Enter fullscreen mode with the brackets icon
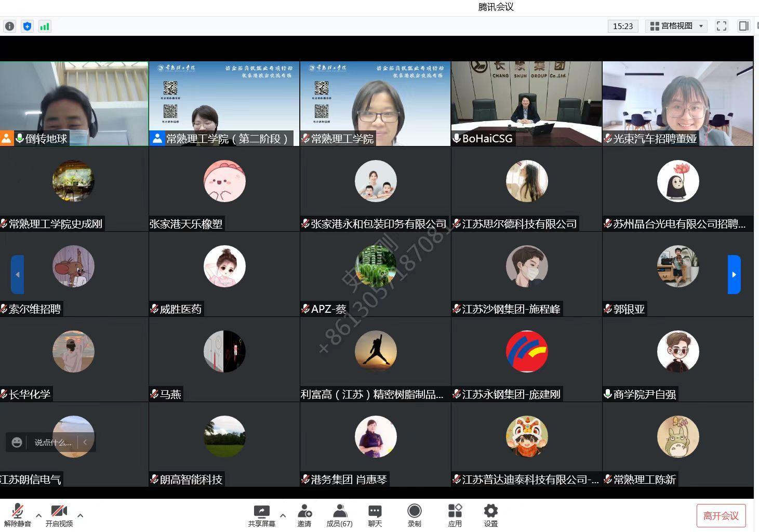759x532 pixels. pos(722,26)
